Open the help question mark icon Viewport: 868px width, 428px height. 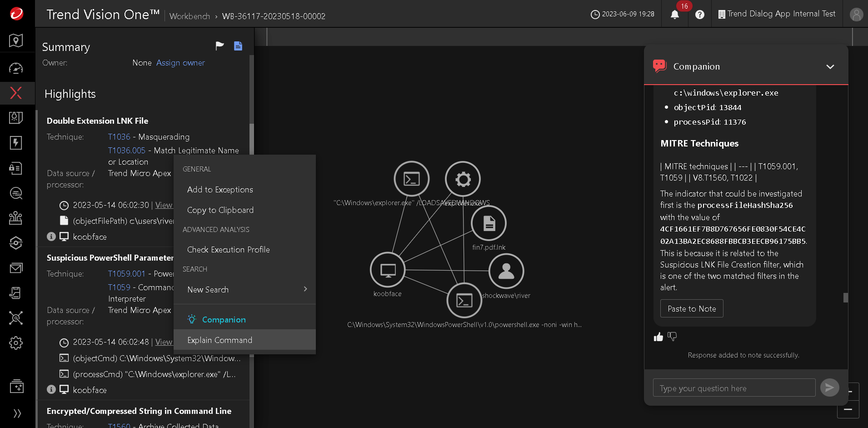pos(700,15)
